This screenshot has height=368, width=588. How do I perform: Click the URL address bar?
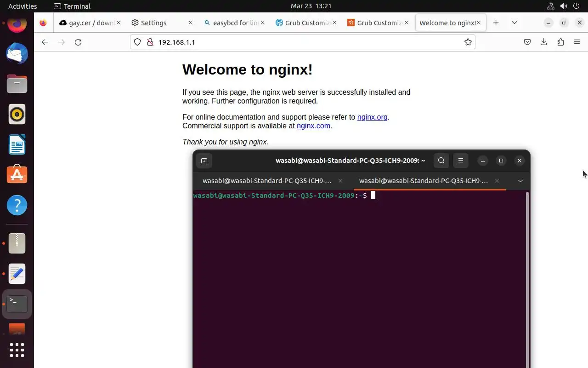coord(303,42)
